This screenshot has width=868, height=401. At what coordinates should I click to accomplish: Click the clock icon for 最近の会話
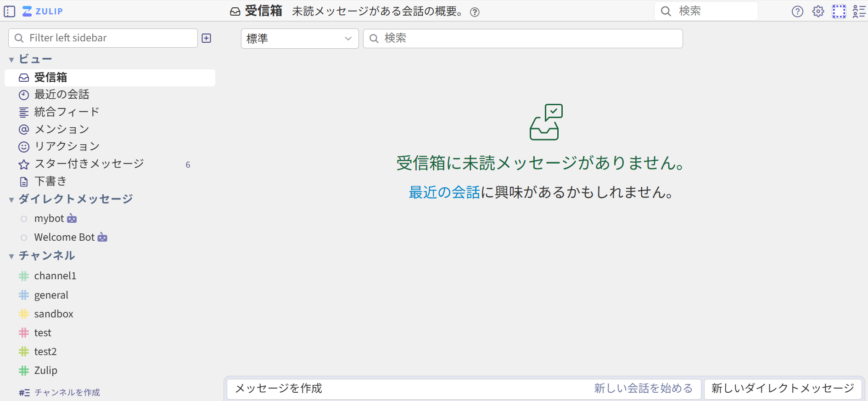(24, 95)
